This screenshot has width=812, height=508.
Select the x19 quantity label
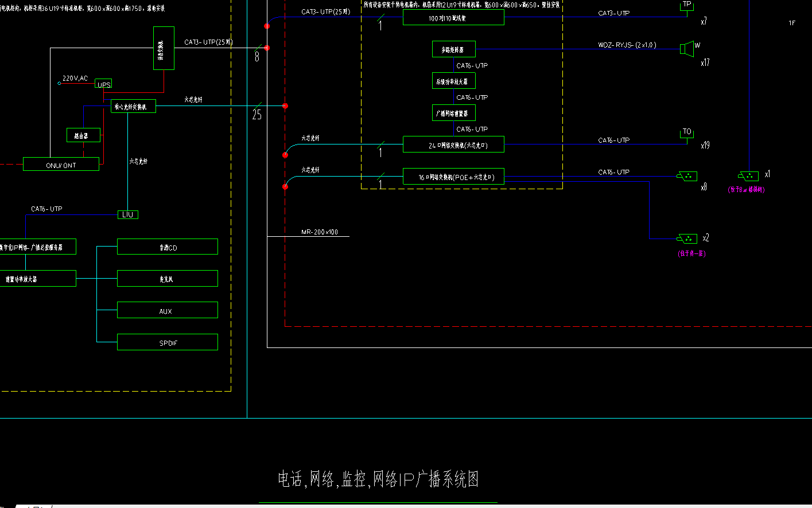click(x=705, y=145)
